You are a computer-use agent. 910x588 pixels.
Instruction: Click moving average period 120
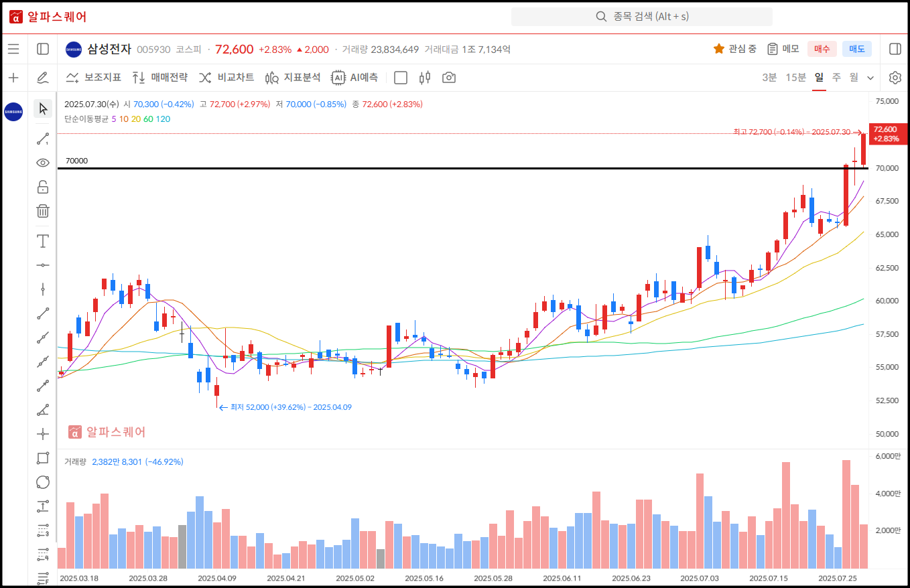(163, 119)
